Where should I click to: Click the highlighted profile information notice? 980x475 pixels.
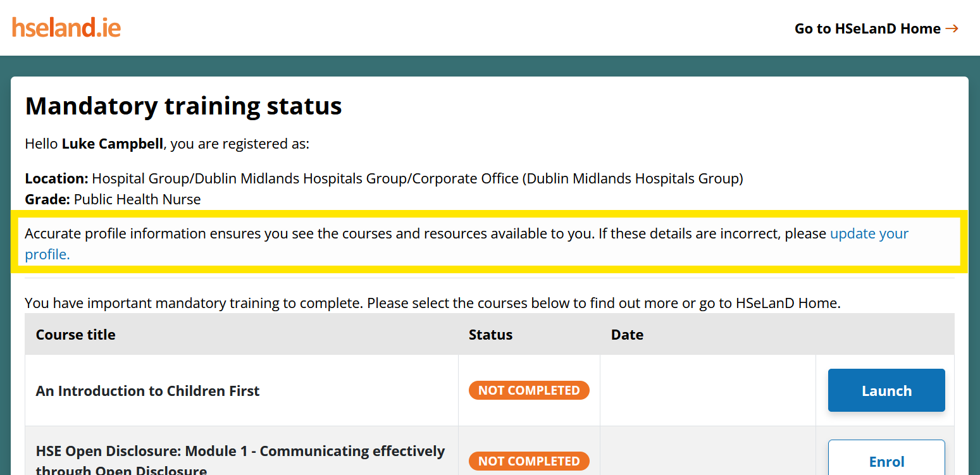(x=466, y=244)
